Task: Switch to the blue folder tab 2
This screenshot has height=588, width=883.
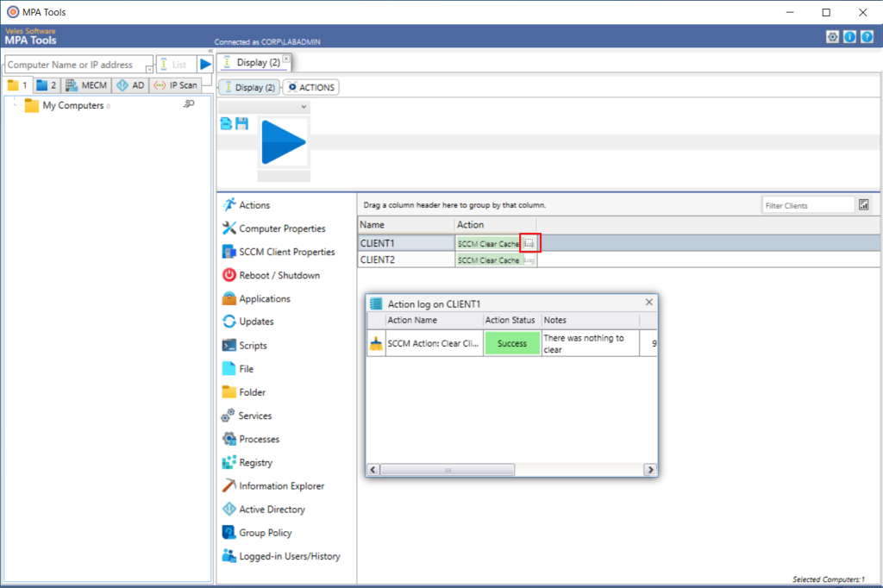Action: point(47,85)
